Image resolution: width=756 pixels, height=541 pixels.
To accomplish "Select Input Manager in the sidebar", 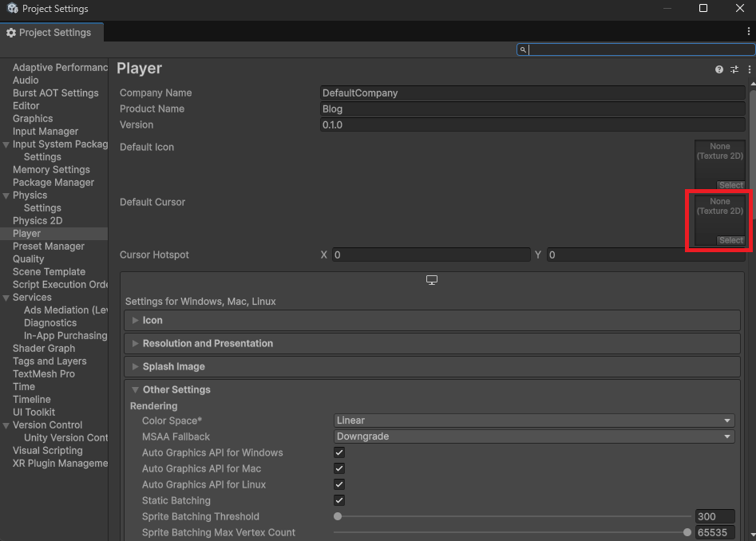I will 46,131.
